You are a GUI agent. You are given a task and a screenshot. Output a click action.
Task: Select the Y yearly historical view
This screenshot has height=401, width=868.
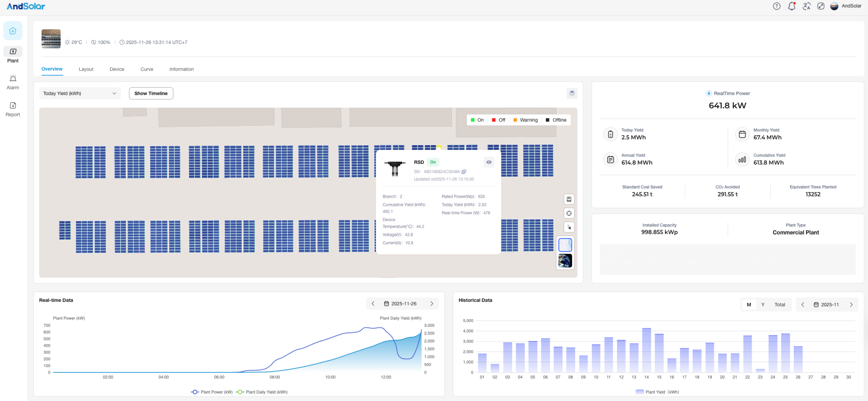[x=763, y=305]
